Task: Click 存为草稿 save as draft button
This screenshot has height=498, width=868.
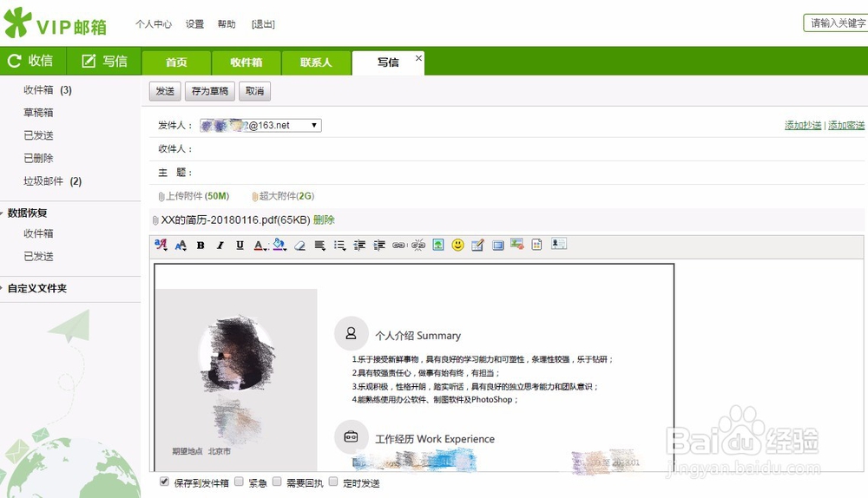Action: point(210,91)
